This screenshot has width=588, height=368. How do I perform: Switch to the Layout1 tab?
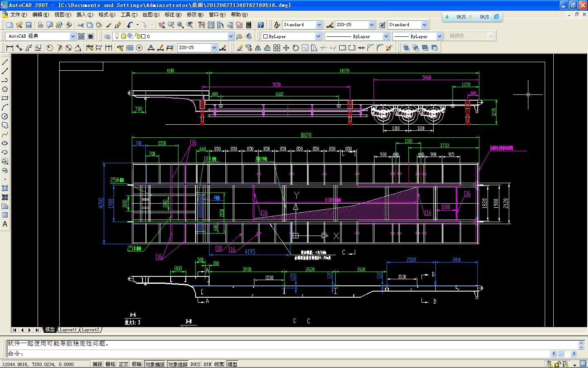point(68,330)
